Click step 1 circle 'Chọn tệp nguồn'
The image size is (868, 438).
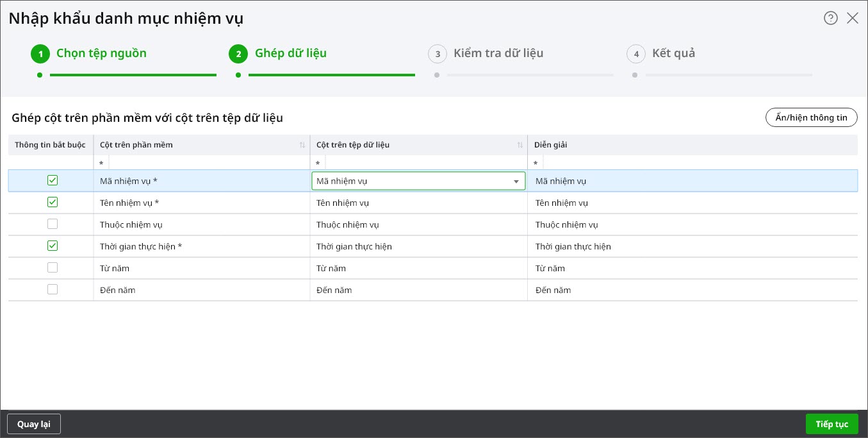[x=40, y=54]
